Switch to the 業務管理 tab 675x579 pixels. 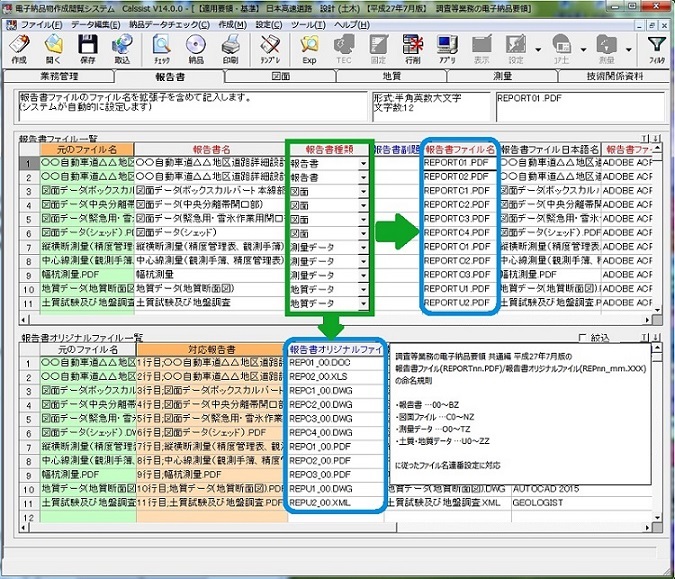click(59, 76)
